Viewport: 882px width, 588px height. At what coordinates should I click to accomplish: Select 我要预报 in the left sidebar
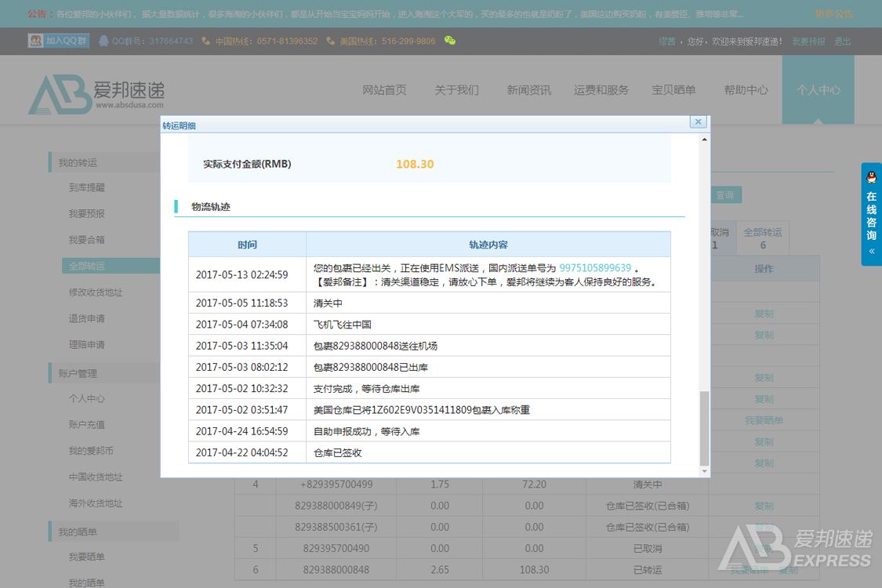point(86,214)
